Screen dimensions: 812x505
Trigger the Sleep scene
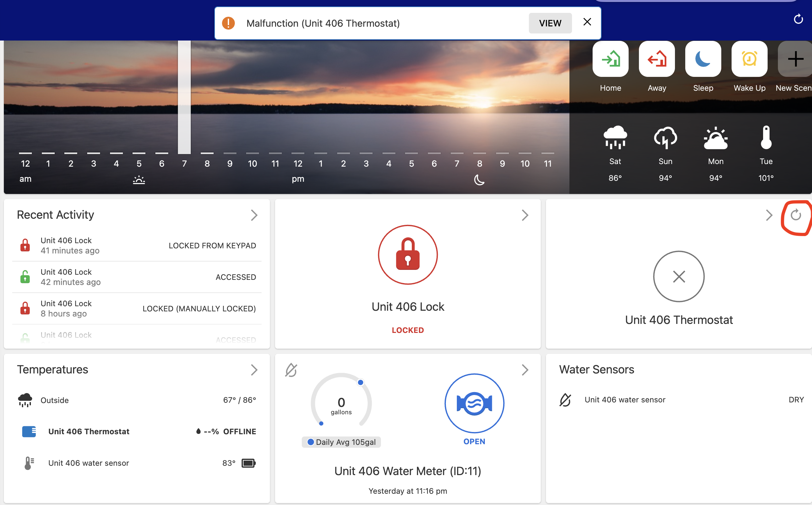[703, 59]
